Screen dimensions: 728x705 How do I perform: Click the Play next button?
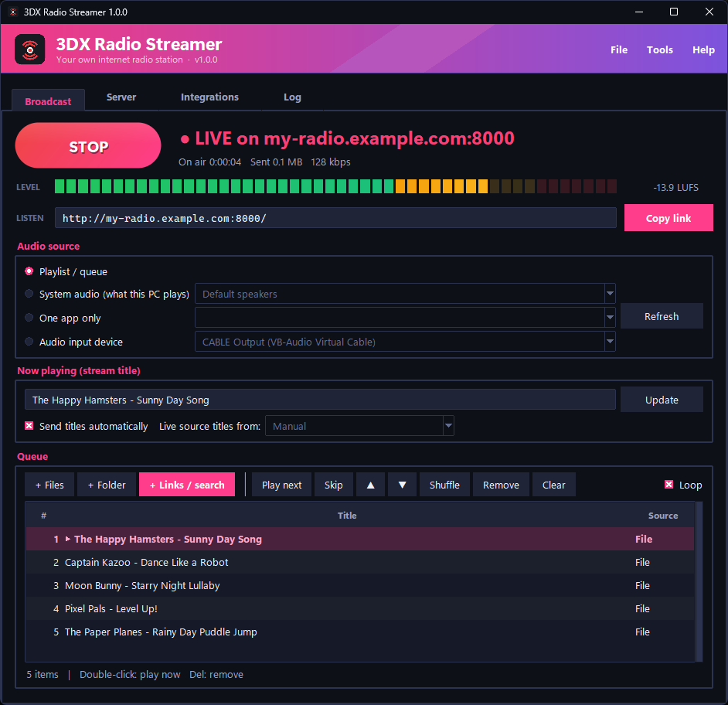[281, 485]
